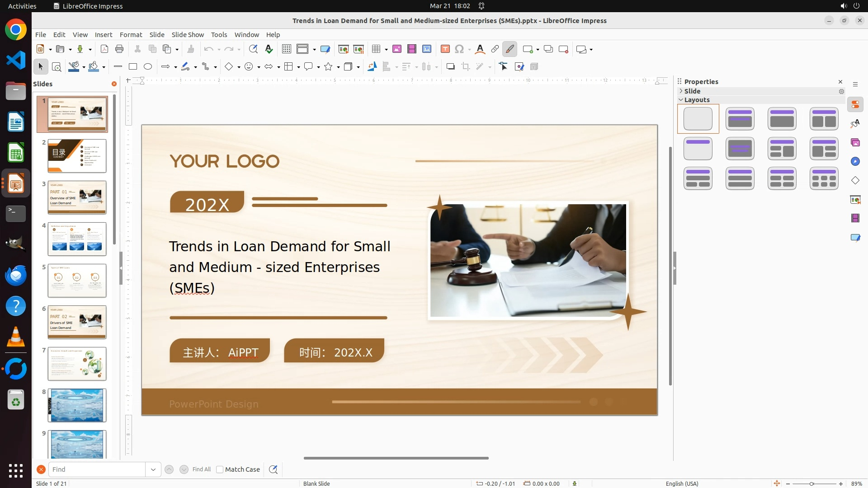The width and height of the screenshot is (868, 488).
Task: Select the Ellipse drawing tool
Action: pos(148,67)
